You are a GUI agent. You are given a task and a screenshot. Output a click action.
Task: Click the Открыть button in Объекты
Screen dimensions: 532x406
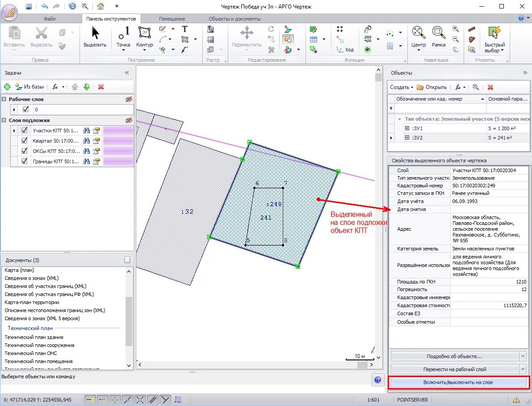(x=431, y=87)
